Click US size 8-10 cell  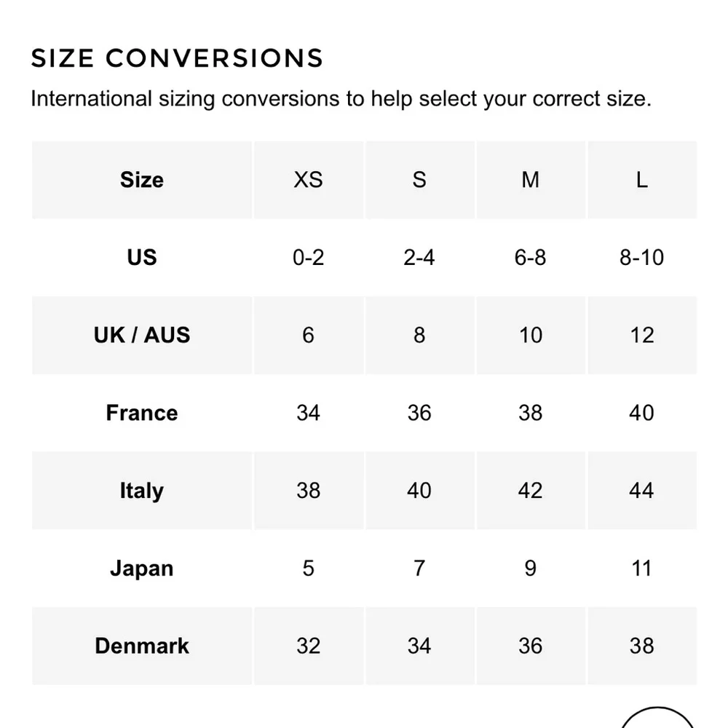(x=641, y=257)
